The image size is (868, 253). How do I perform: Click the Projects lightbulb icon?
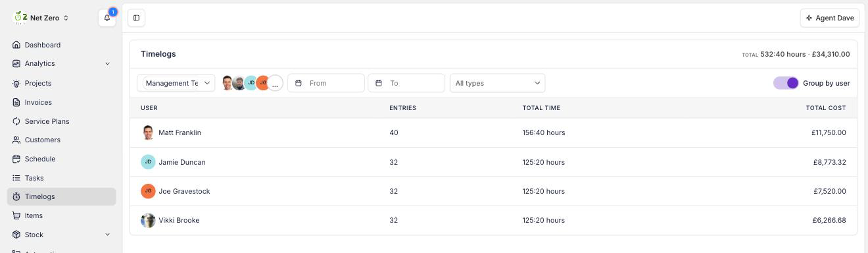pyautogui.click(x=16, y=83)
